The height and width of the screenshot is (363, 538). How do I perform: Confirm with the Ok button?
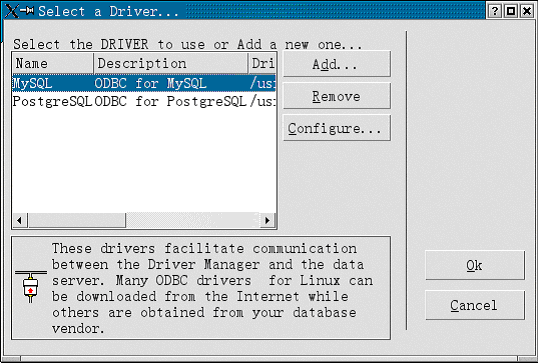tap(475, 265)
